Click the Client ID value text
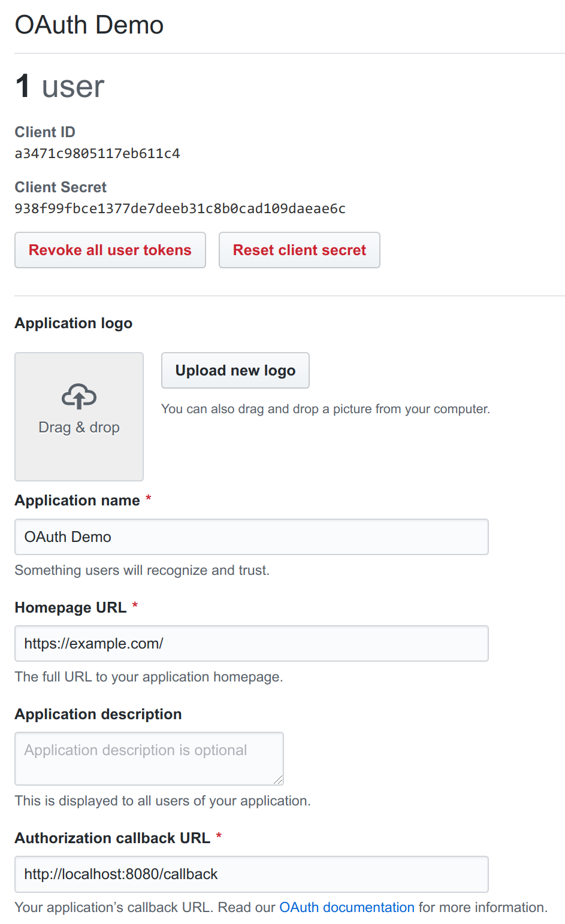 tap(98, 154)
